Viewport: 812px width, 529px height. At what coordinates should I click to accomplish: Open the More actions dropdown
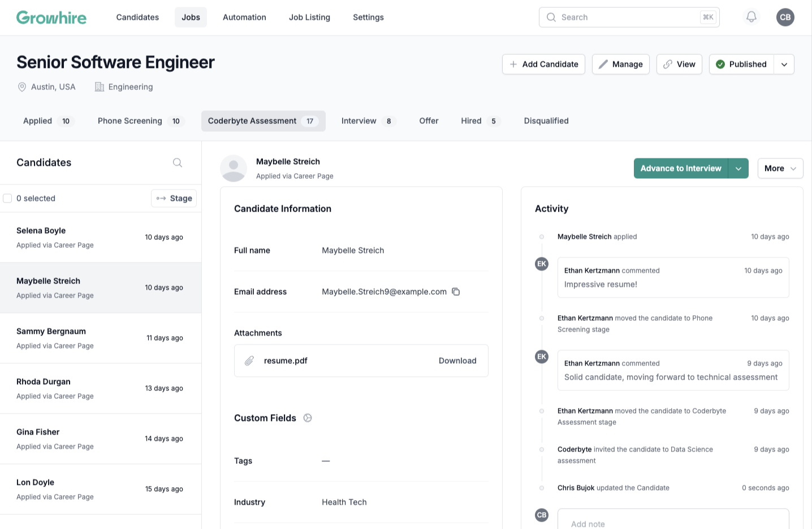pos(780,169)
